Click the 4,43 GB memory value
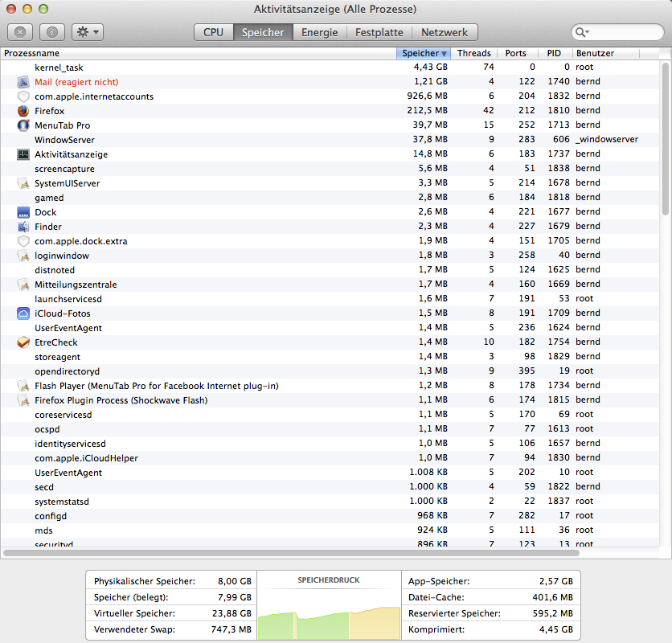Screen dimensions: 672x643 tap(431, 67)
